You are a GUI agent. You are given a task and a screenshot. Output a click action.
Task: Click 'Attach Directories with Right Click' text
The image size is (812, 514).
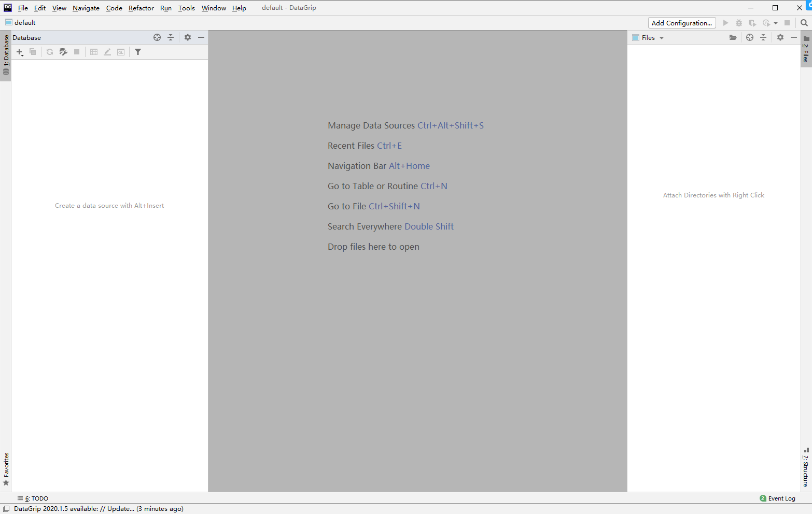[713, 195]
